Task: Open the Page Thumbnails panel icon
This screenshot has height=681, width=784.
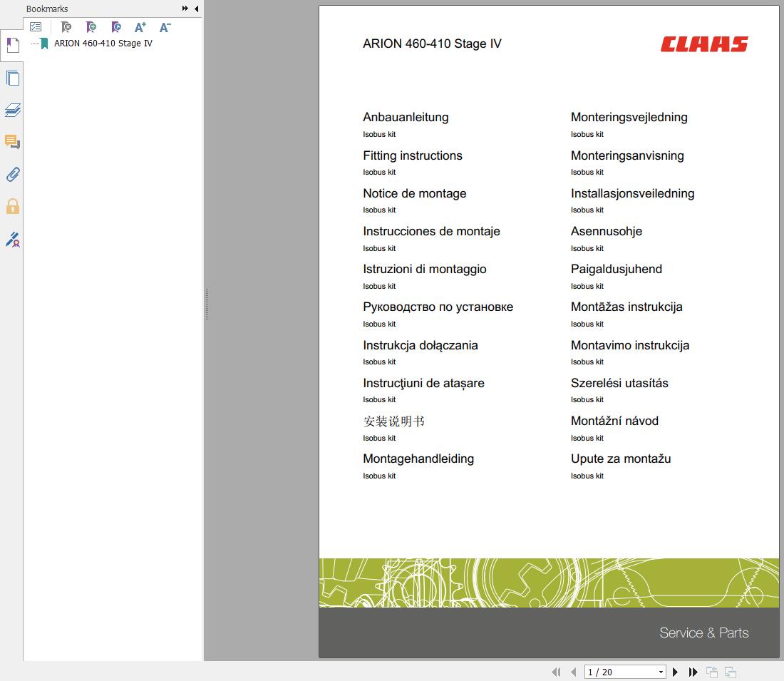Action: tap(13, 78)
